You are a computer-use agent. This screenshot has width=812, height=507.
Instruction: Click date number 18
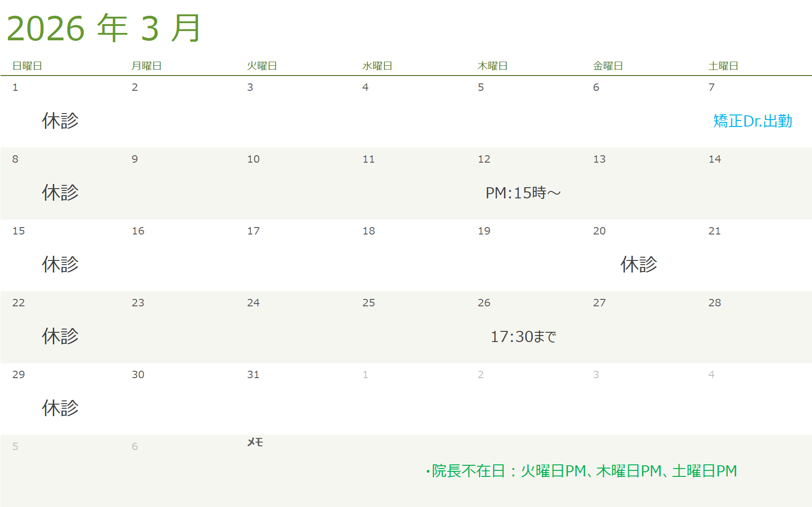(369, 231)
